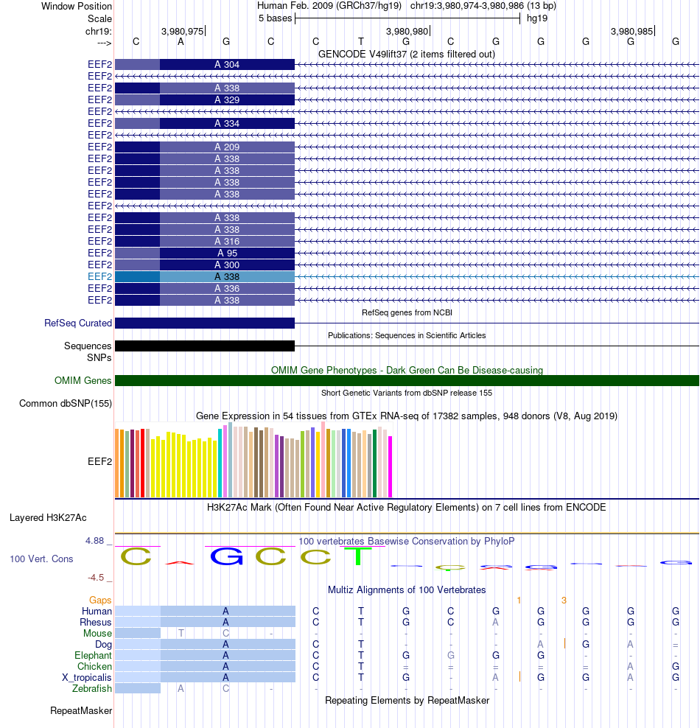
Task: Click the 3,980,975 position marker
Action: click(183, 32)
